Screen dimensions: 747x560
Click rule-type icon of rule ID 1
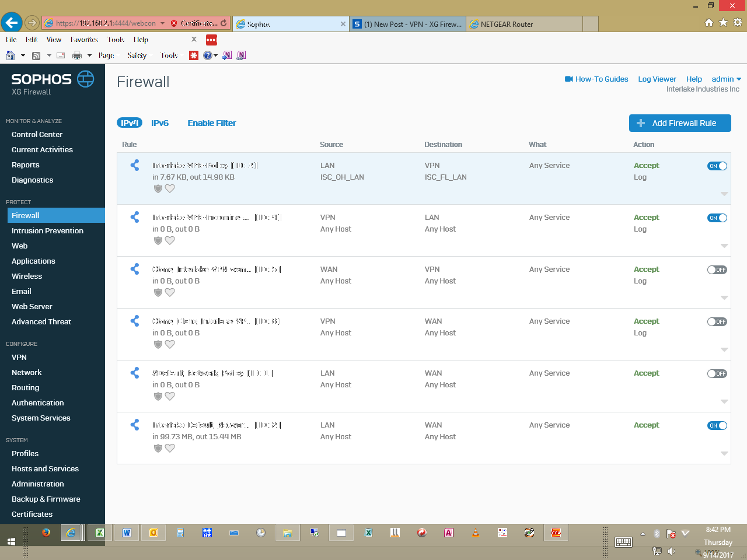click(135, 373)
